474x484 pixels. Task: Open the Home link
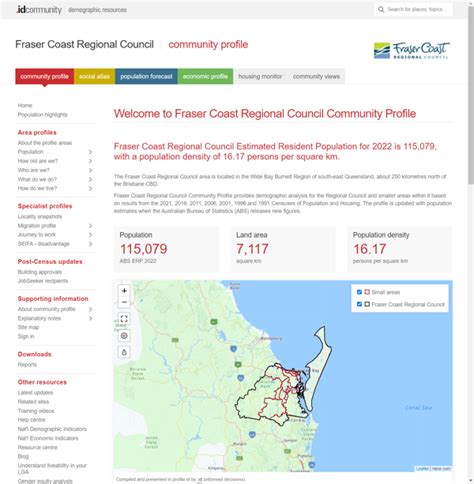click(x=25, y=105)
